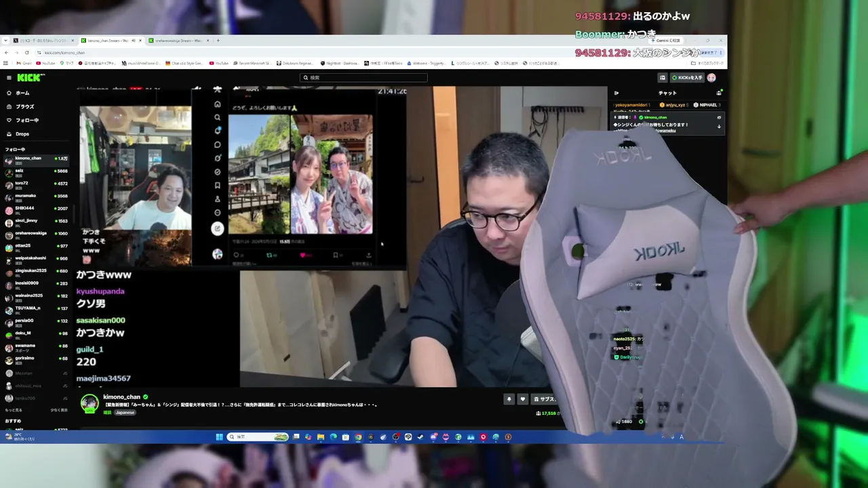
Task: Hide the pinned message in chat
Action: pos(719,117)
